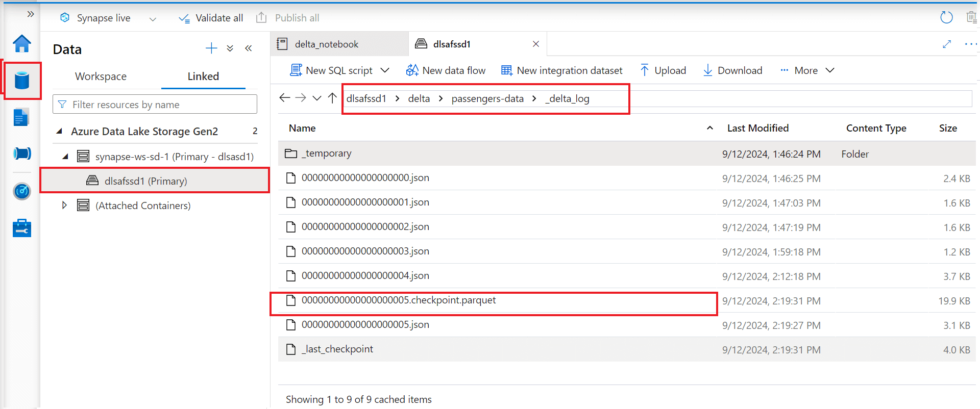Switch to the delta_notebook tab
The image size is (980, 409).
point(327,44)
